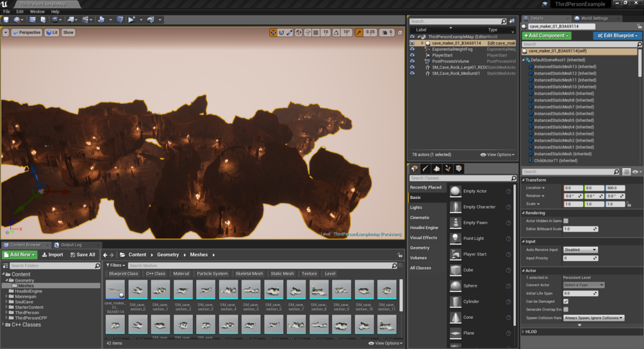
Task: Click the Location X value field
Action: pos(572,188)
